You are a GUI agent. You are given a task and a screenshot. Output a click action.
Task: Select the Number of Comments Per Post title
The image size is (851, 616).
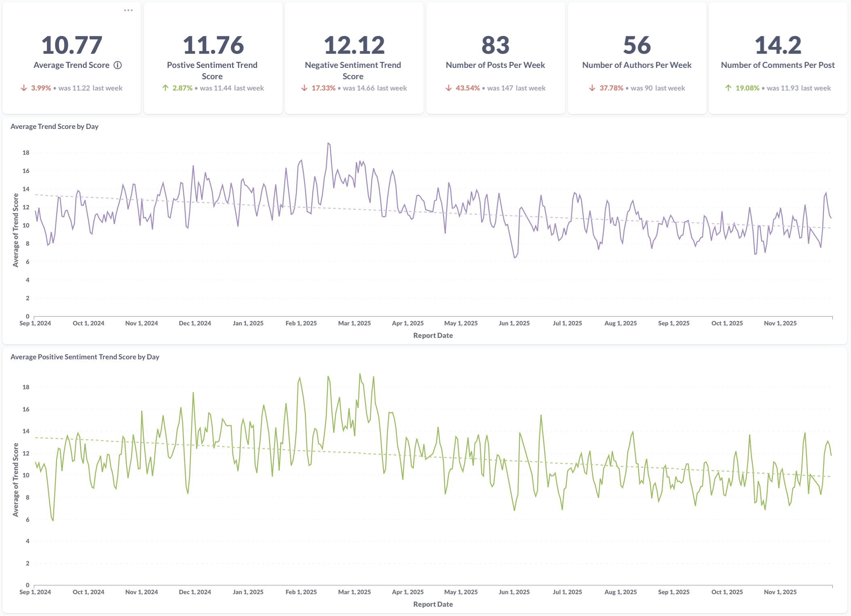[777, 65]
